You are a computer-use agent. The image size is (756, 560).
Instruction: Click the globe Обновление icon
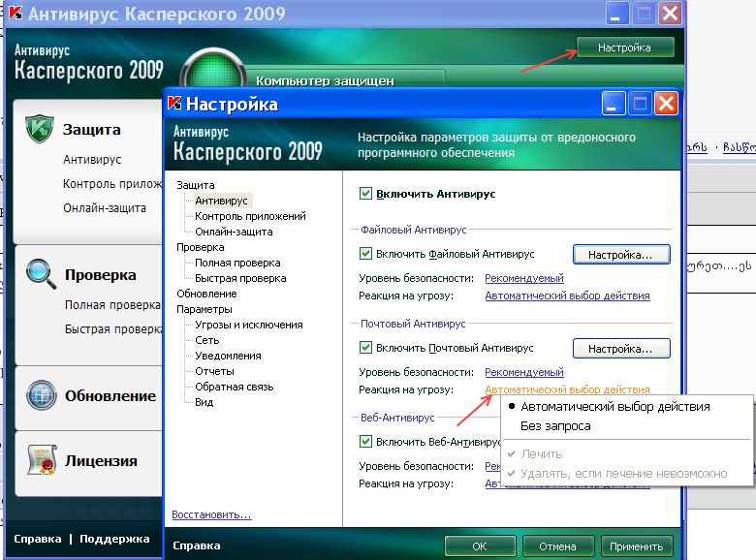(x=42, y=395)
